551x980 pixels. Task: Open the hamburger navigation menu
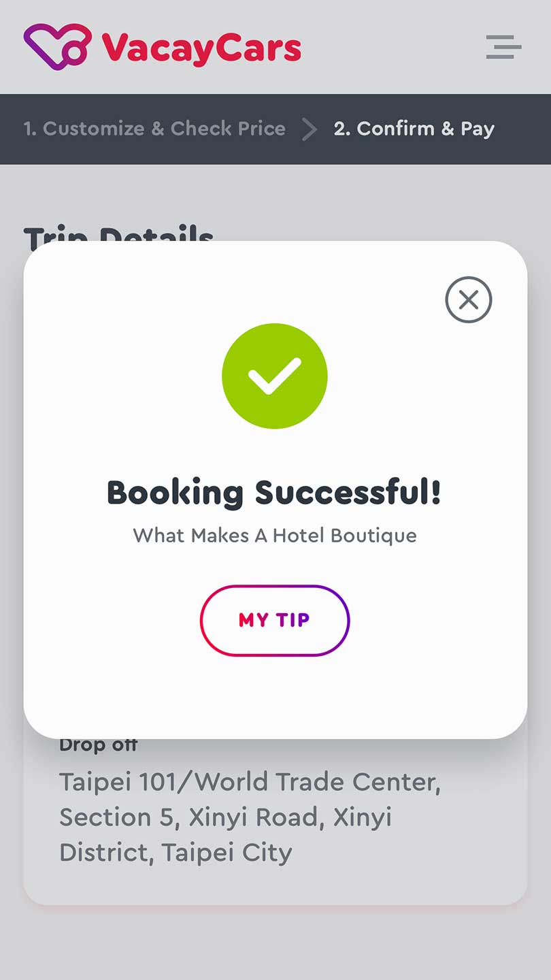[x=503, y=47]
